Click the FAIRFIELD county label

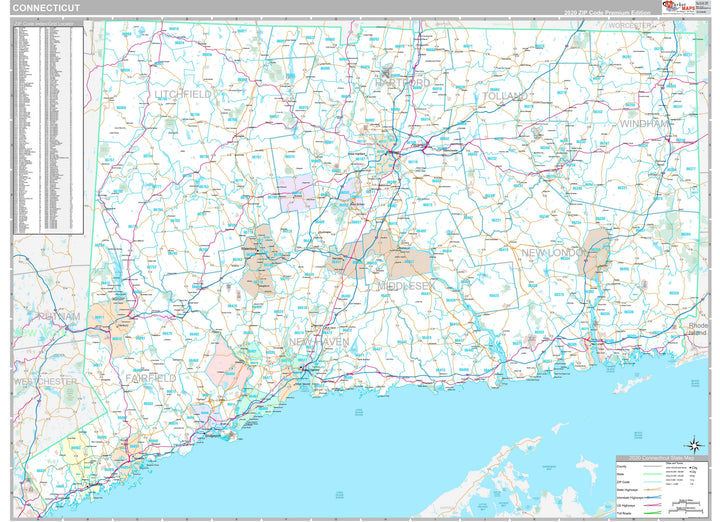pos(151,378)
